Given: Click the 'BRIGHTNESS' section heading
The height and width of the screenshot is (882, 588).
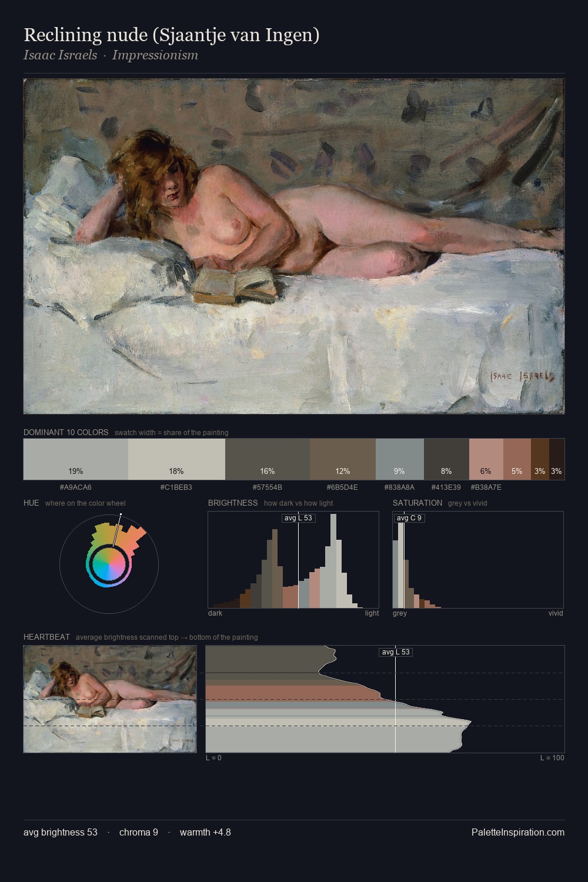Looking at the screenshot, I should click(233, 503).
